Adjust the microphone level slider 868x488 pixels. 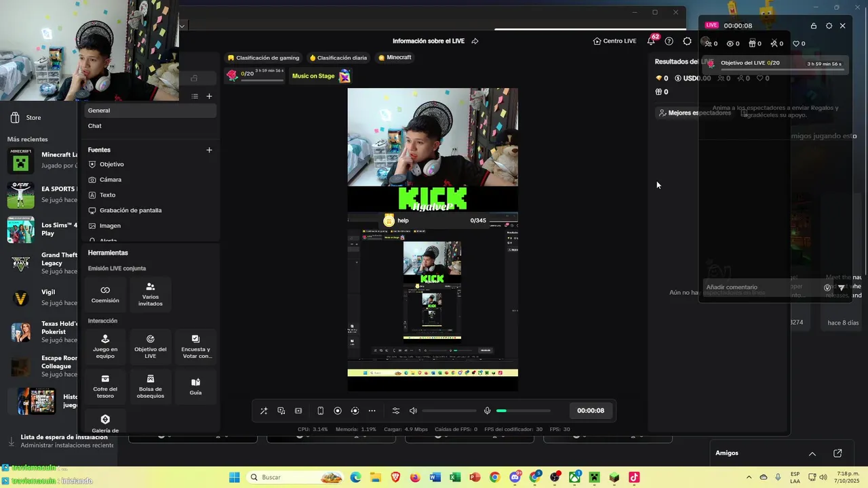tap(524, 411)
